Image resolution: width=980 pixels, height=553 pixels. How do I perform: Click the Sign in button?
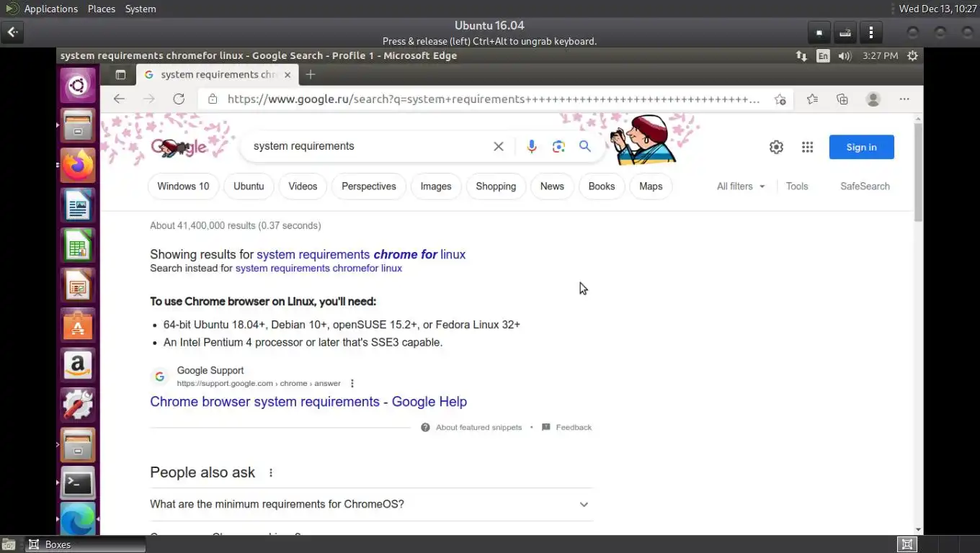861,147
